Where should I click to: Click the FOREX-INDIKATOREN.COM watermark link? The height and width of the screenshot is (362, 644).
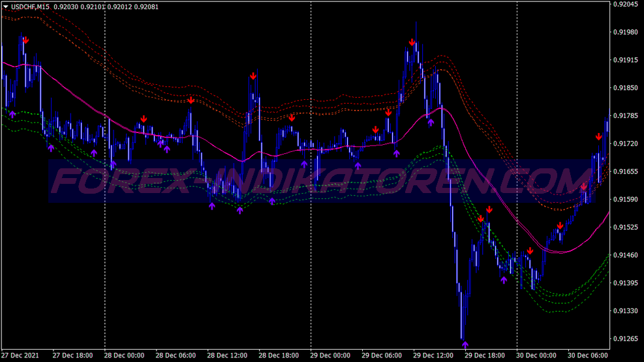pos(322,181)
